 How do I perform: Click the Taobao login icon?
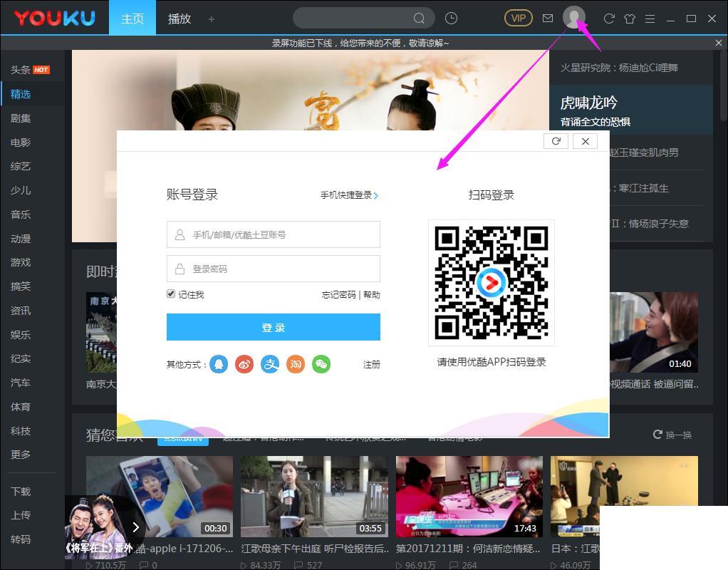296,363
